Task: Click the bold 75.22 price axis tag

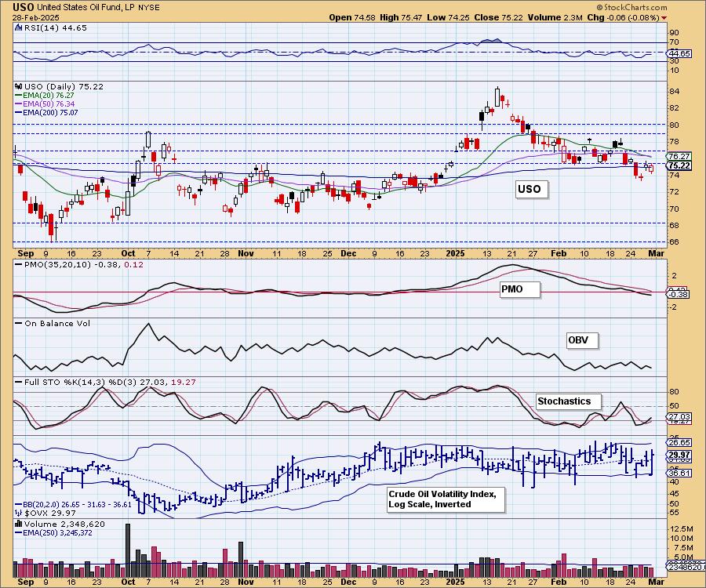Action: (679, 165)
